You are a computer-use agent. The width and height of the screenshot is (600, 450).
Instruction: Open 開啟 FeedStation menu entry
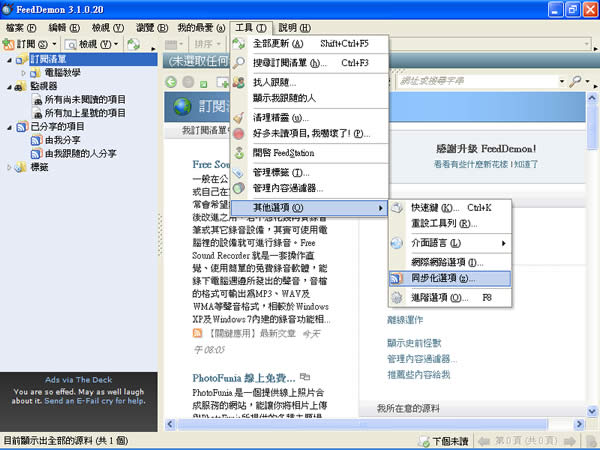click(x=310, y=153)
